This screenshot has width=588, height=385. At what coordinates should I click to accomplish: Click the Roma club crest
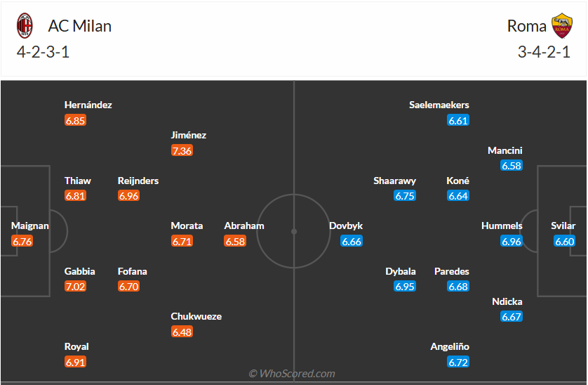point(561,26)
